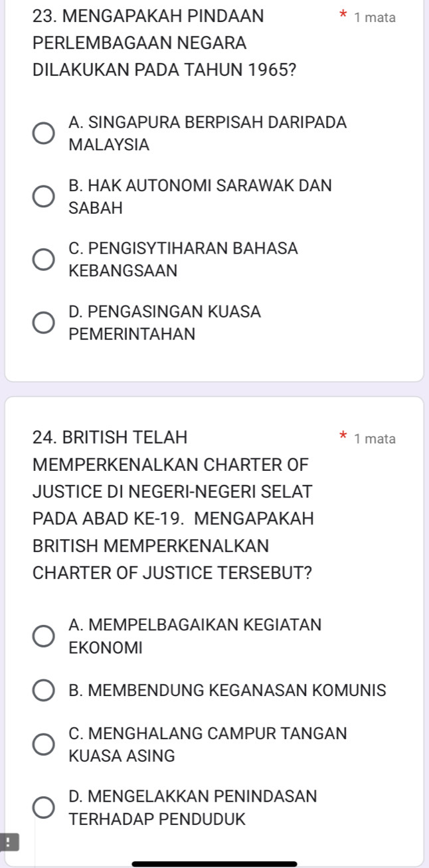Viewport: 429px width, 868px height.
Task: Tap the "1 mata" label on question 24
Action: tap(375, 438)
